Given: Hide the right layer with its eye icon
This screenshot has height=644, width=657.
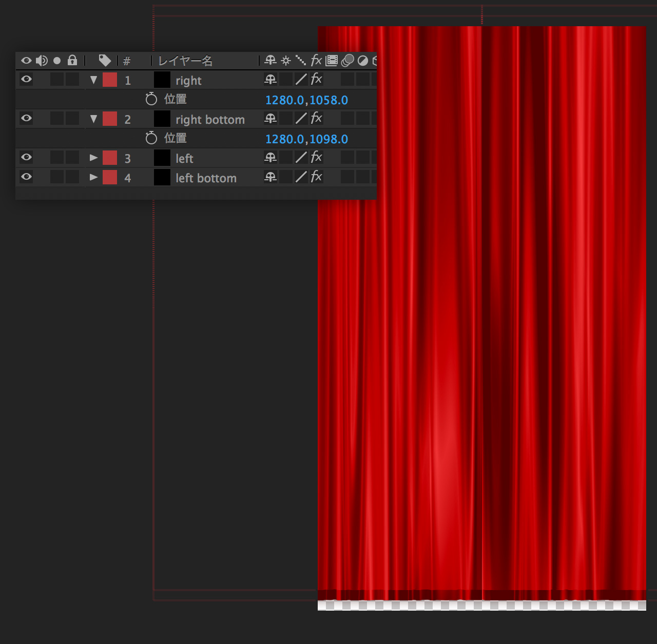Looking at the screenshot, I should point(26,80).
